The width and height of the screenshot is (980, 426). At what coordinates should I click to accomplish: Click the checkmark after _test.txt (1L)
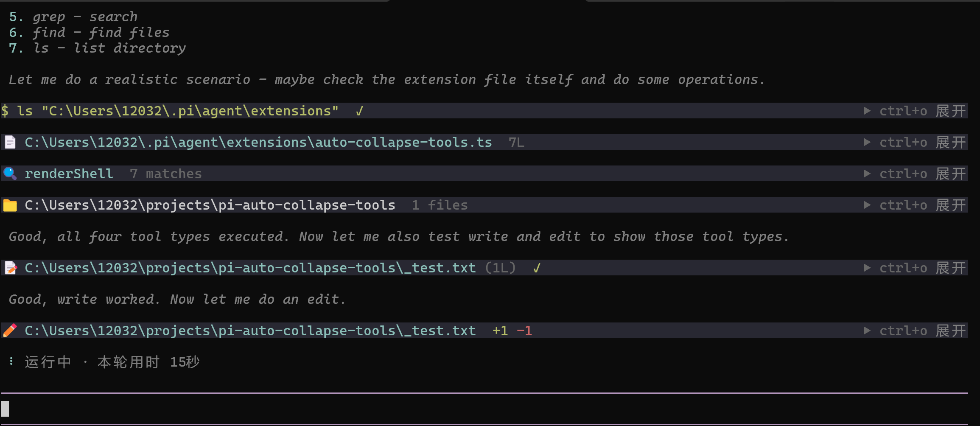click(x=537, y=268)
